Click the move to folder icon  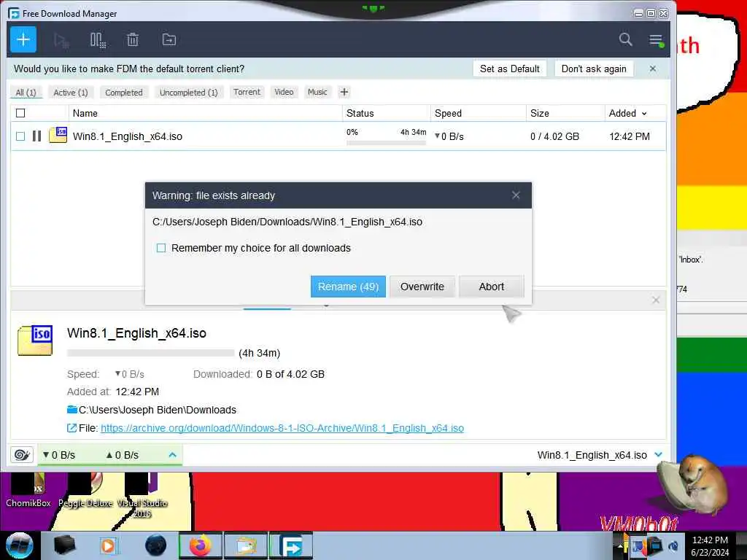[169, 40]
